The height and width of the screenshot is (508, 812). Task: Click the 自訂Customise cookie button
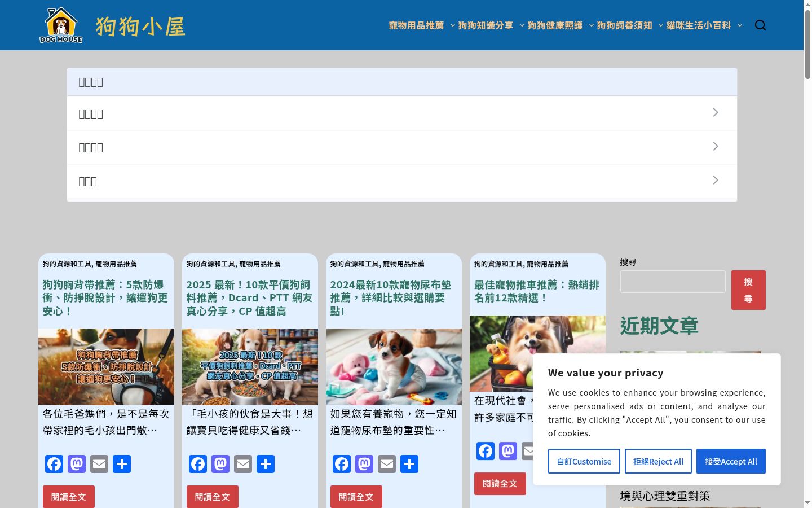tap(584, 461)
